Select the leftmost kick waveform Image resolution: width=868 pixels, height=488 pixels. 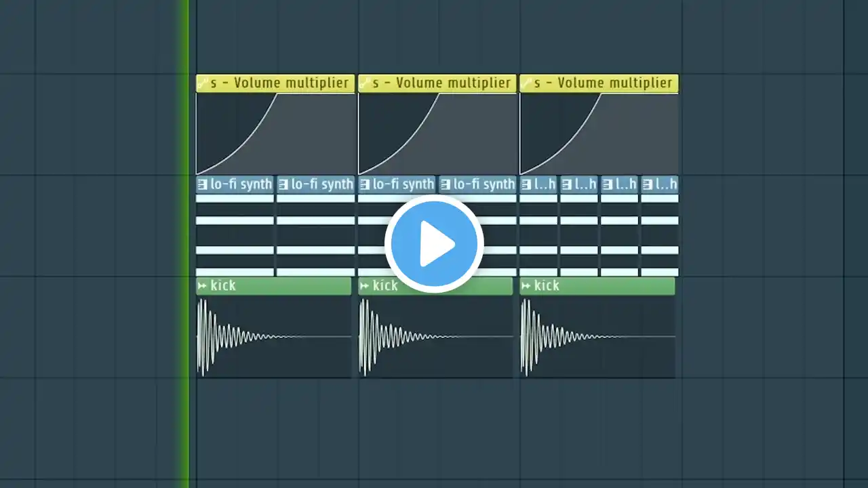pyautogui.click(x=274, y=337)
